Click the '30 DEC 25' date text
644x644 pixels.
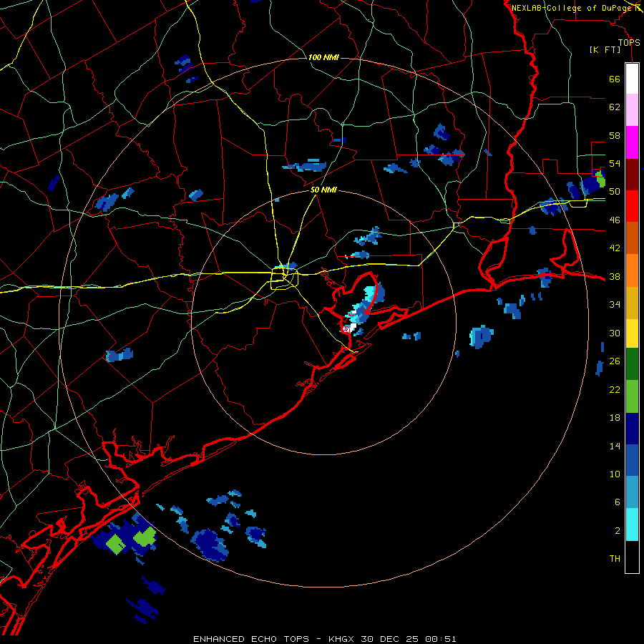(x=390, y=639)
